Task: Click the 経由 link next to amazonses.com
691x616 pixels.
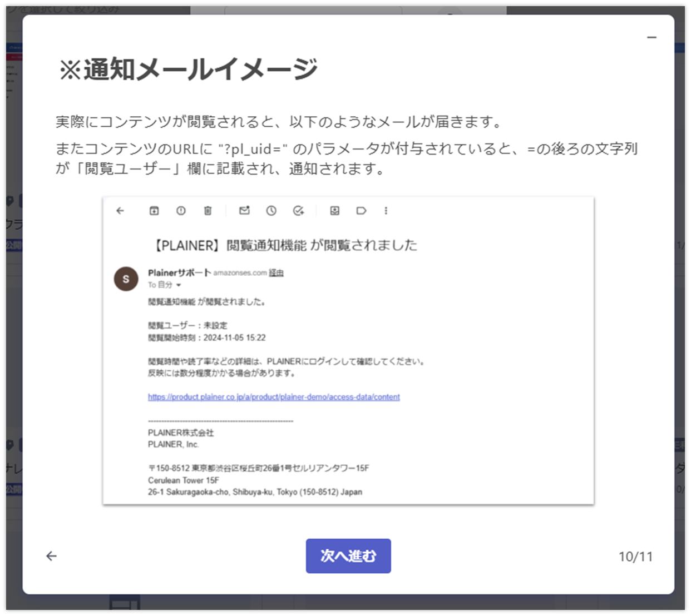Action: 276,273
